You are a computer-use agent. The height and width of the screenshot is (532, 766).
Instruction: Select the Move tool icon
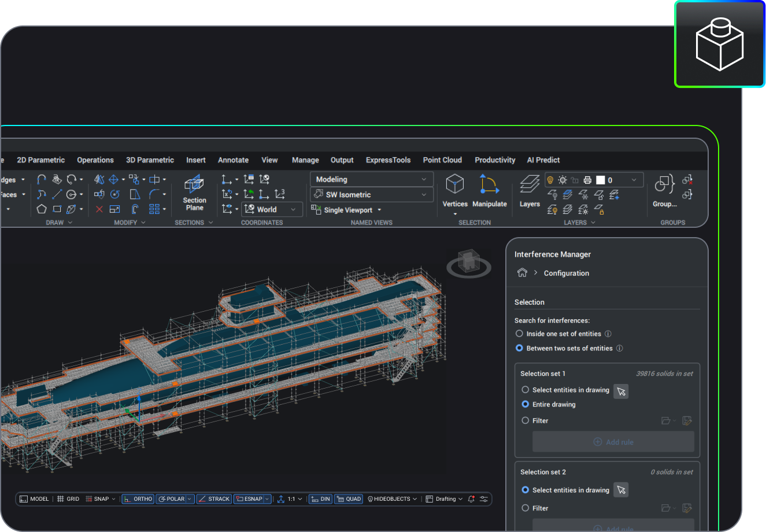tap(114, 180)
